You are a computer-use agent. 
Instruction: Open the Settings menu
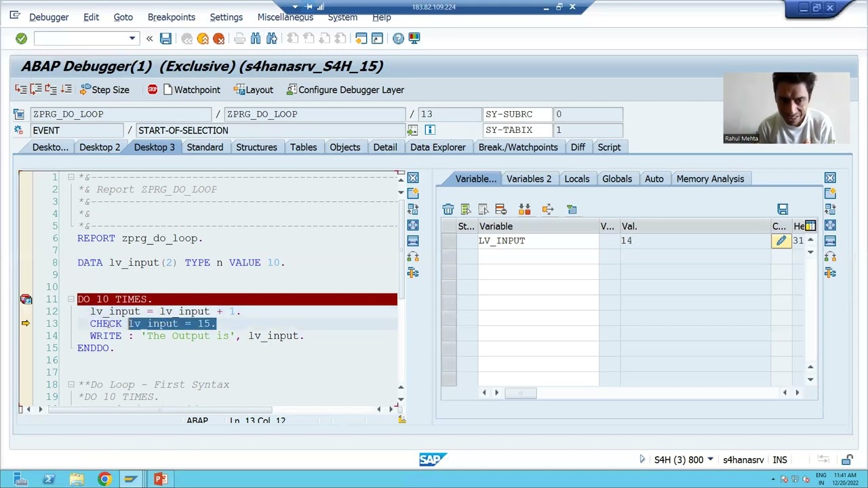(x=226, y=17)
